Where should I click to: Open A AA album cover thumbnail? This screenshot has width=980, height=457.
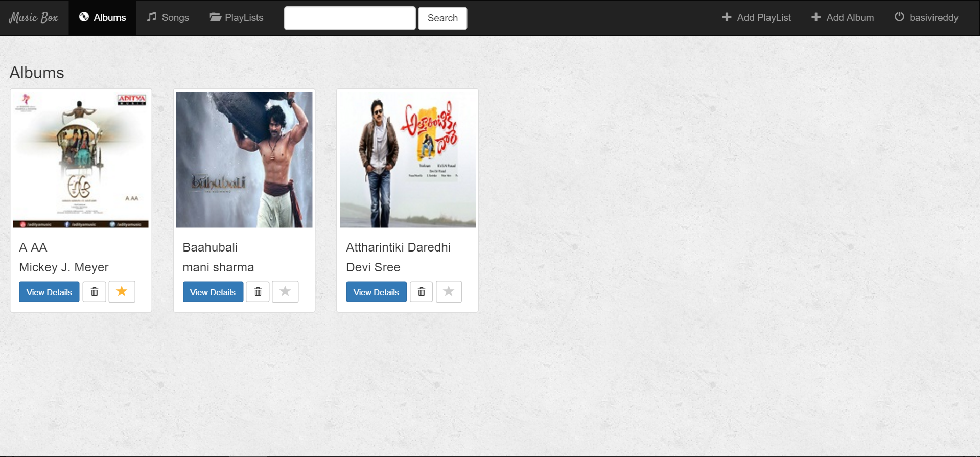[x=81, y=159]
